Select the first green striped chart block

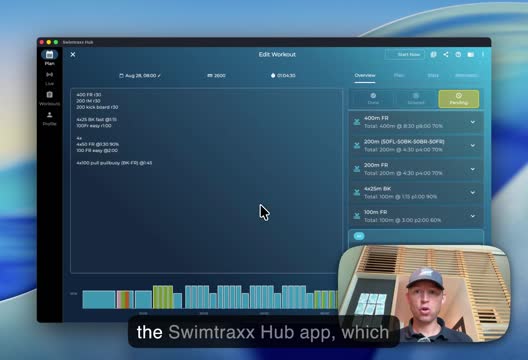coord(163,297)
